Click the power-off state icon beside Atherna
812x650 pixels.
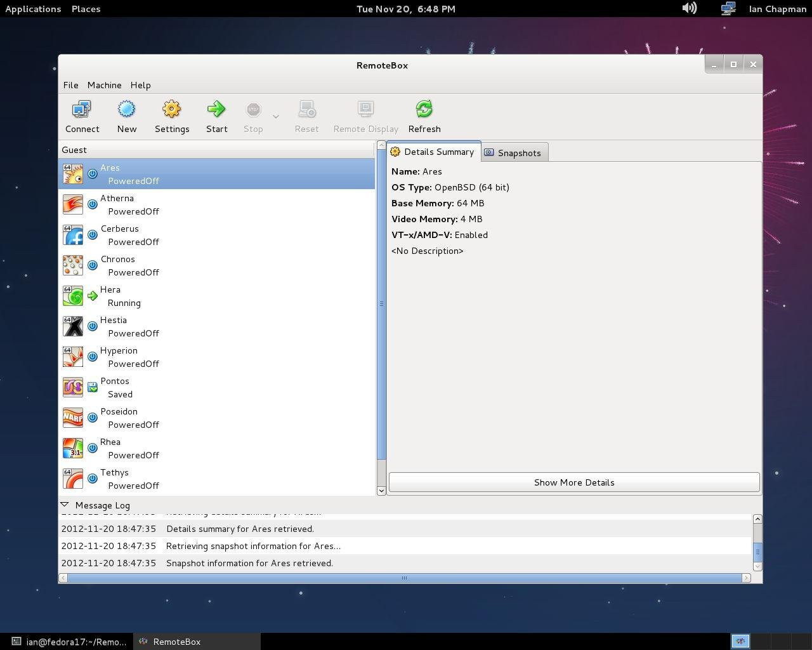[93, 204]
